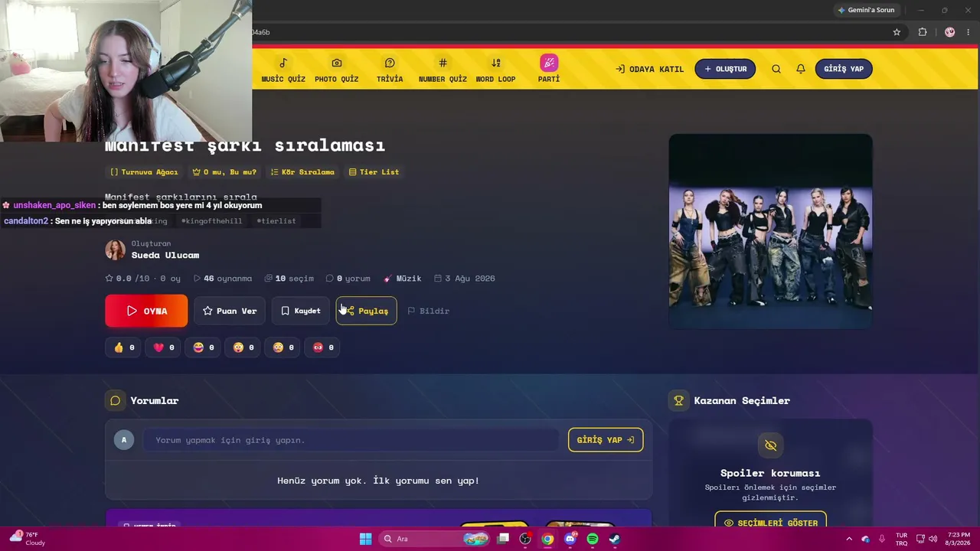
Task: Open the Chrome profile avatar
Action: coord(950,32)
